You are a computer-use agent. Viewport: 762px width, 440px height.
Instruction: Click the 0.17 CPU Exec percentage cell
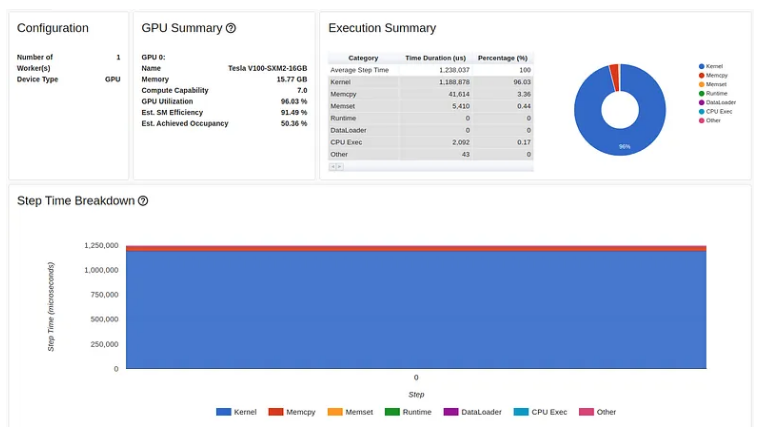point(502,142)
